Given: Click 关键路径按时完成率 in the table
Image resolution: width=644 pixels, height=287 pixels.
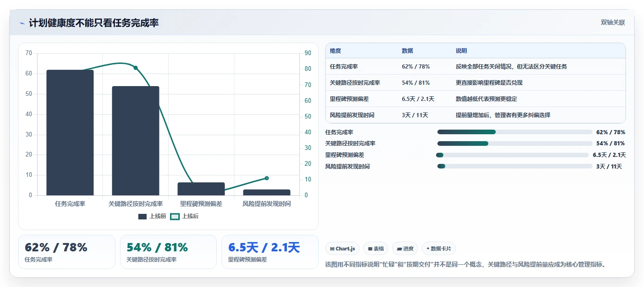Looking at the screenshot, I should click(355, 83).
